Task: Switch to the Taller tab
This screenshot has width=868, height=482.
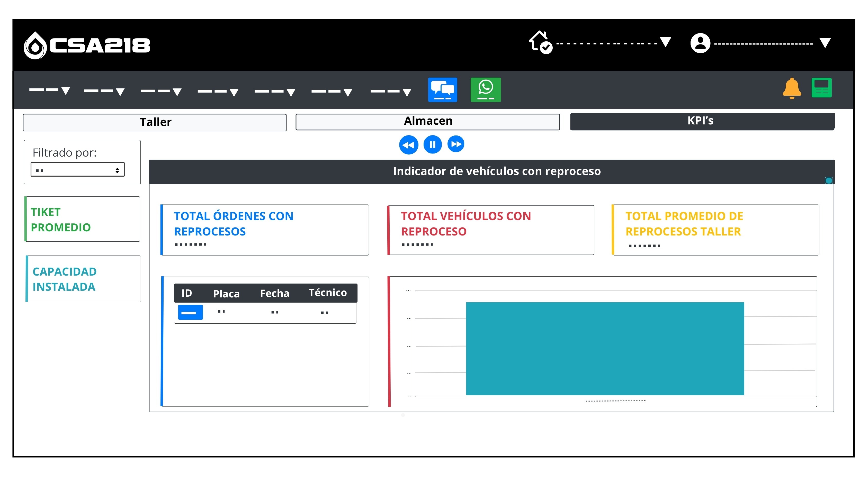Action: pyautogui.click(x=155, y=122)
